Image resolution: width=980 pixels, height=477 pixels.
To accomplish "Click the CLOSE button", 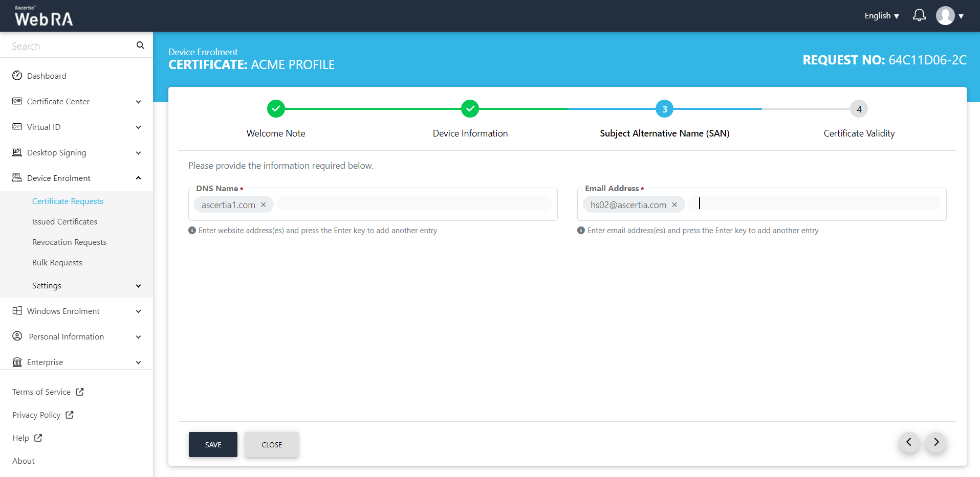I will tap(271, 444).
